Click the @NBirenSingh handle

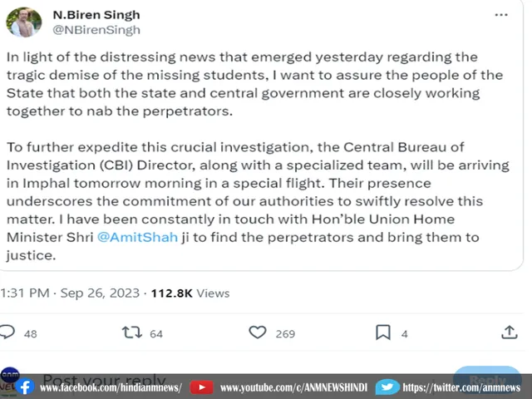tap(96, 30)
